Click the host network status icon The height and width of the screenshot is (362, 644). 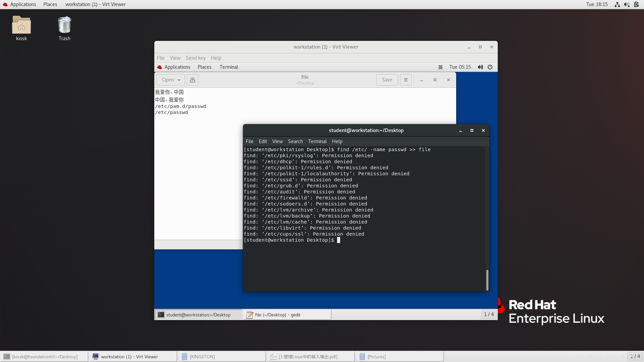(x=617, y=4)
